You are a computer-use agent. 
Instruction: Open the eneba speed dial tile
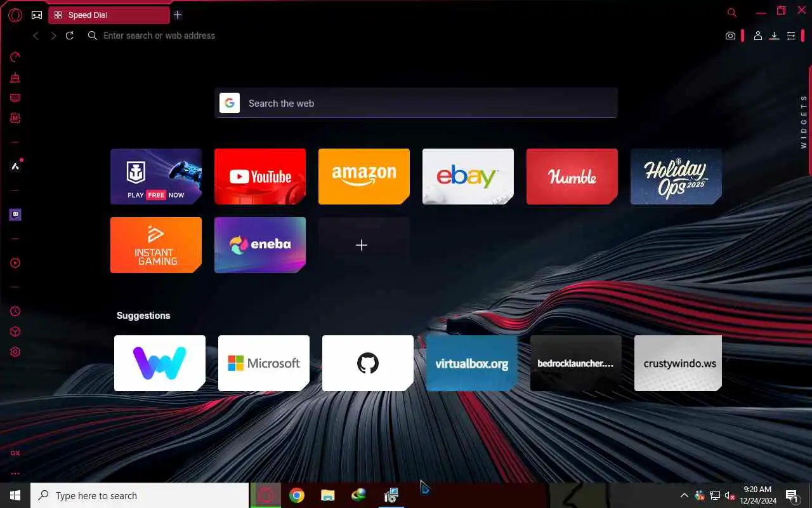[x=260, y=245]
